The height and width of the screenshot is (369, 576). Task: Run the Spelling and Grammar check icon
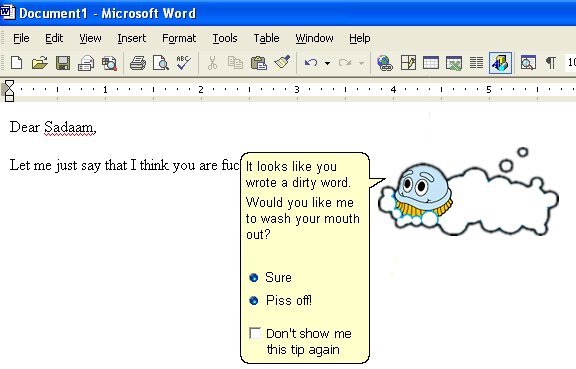coord(183,63)
